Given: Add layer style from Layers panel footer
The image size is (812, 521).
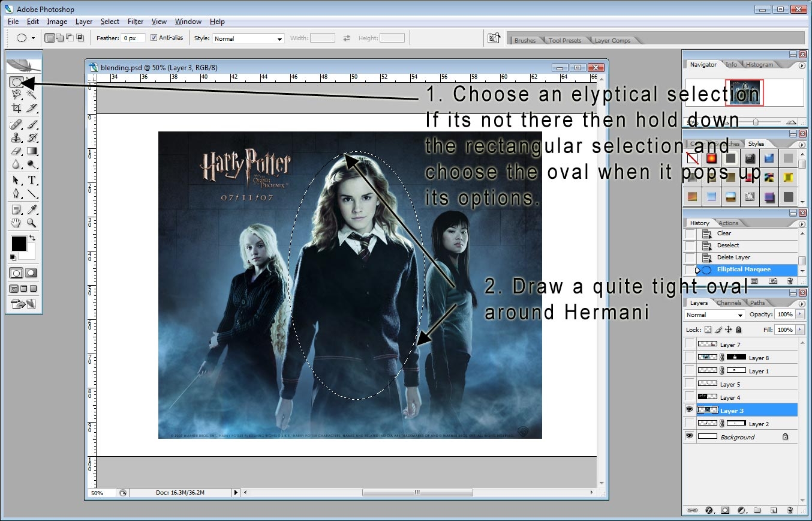Looking at the screenshot, I should (x=709, y=510).
